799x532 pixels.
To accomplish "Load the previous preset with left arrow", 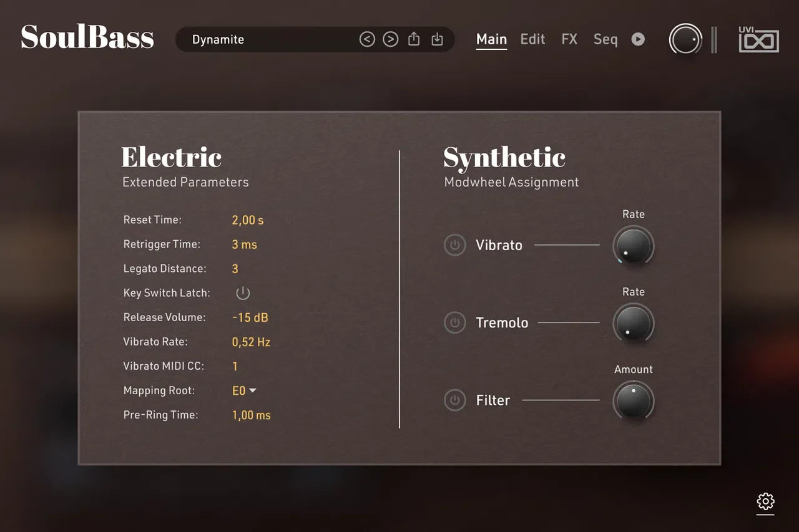I will pos(367,39).
